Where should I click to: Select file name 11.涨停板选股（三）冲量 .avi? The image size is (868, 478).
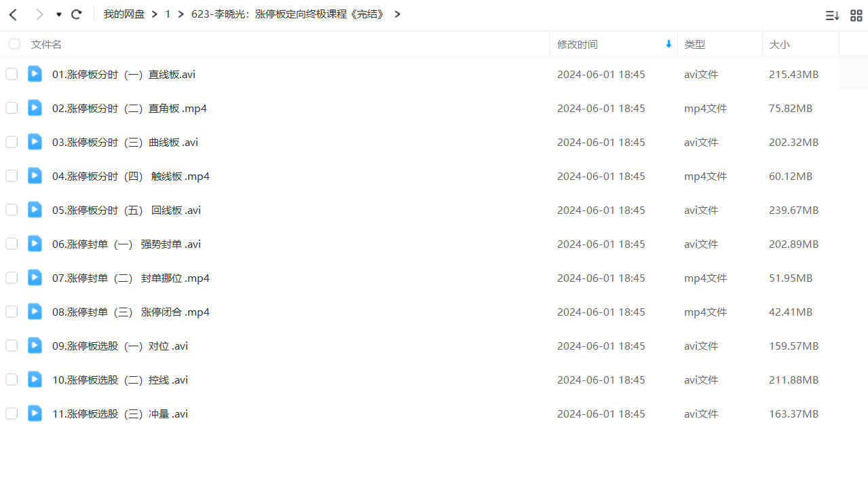point(120,413)
